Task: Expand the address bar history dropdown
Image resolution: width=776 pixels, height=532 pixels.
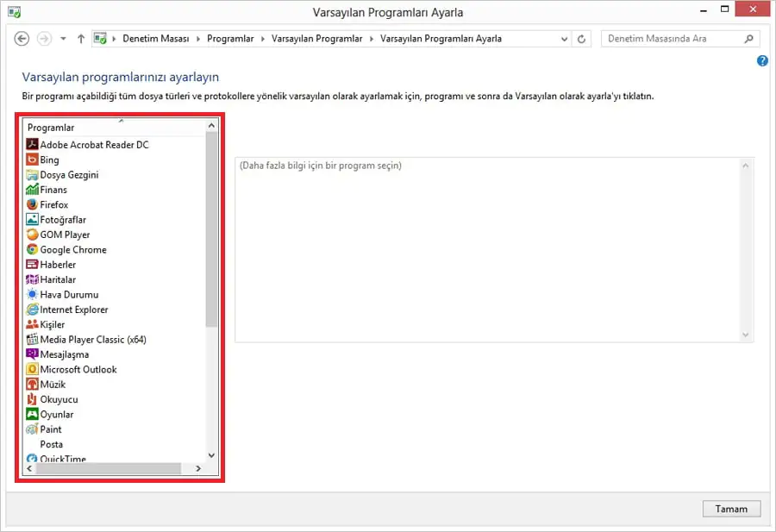Action: tap(564, 39)
